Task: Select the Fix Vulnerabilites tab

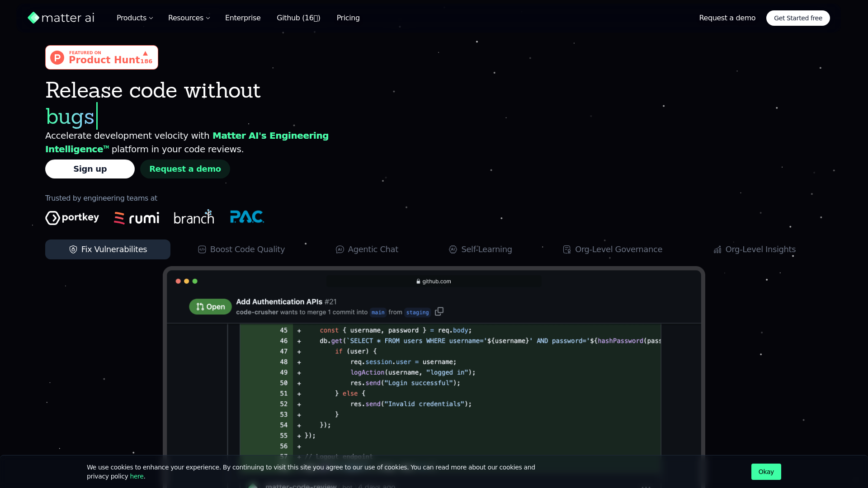Action: point(108,249)
